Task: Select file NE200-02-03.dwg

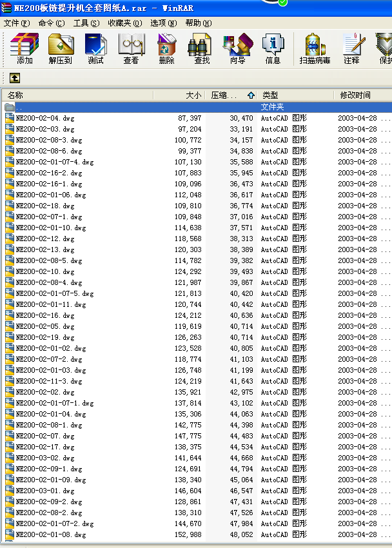Action: click(x=45, y=129)
